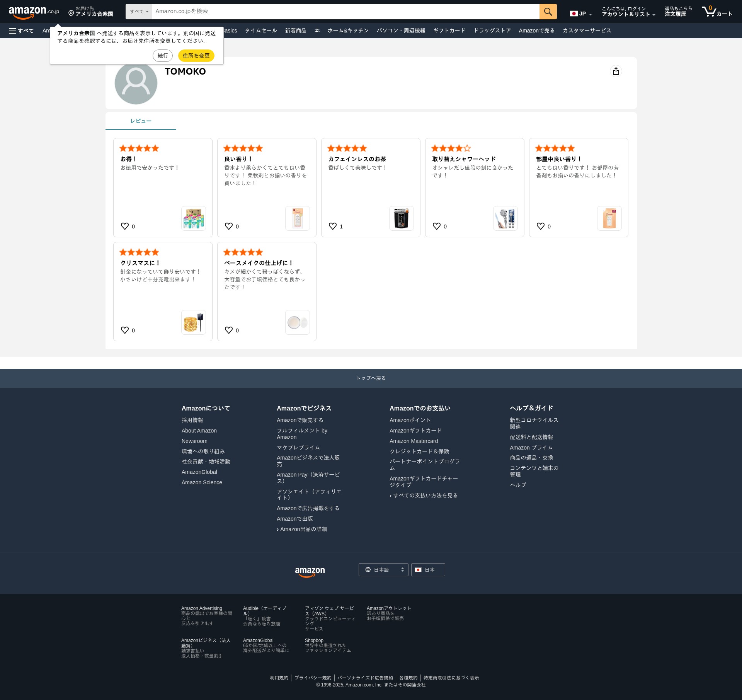Open the 注文履歴 orders link
This screenshot has width=742, height=700.
tap(678, 12)
